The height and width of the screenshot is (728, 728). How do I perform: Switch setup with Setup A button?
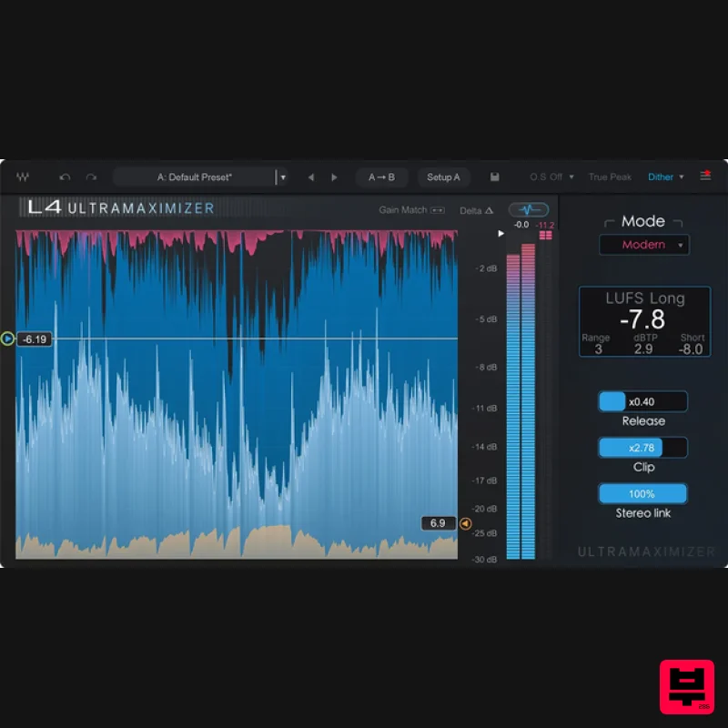443,177
